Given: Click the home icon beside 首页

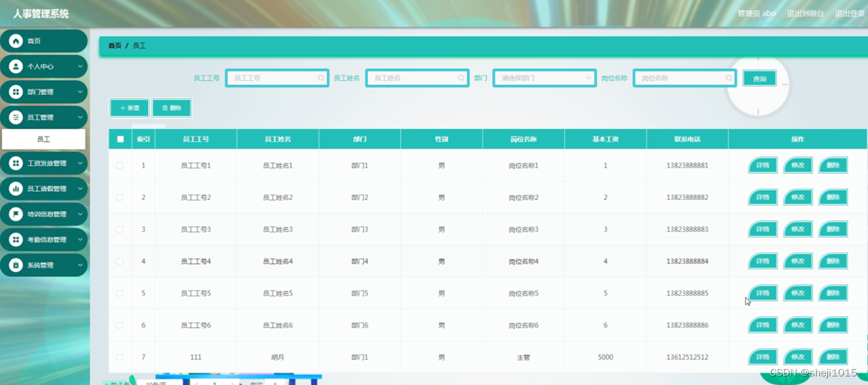Looking at the screenshot, I should pos(16,42).
